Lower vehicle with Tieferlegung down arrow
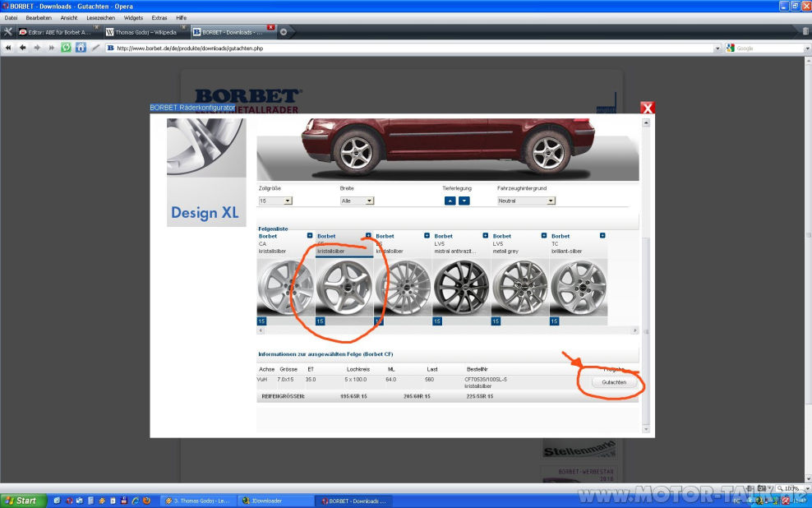 tap(464, 201)
